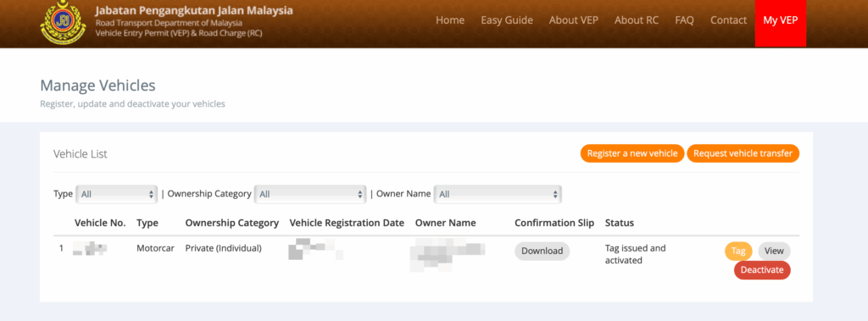Click the Private (Individual) cell

point(223,248)
